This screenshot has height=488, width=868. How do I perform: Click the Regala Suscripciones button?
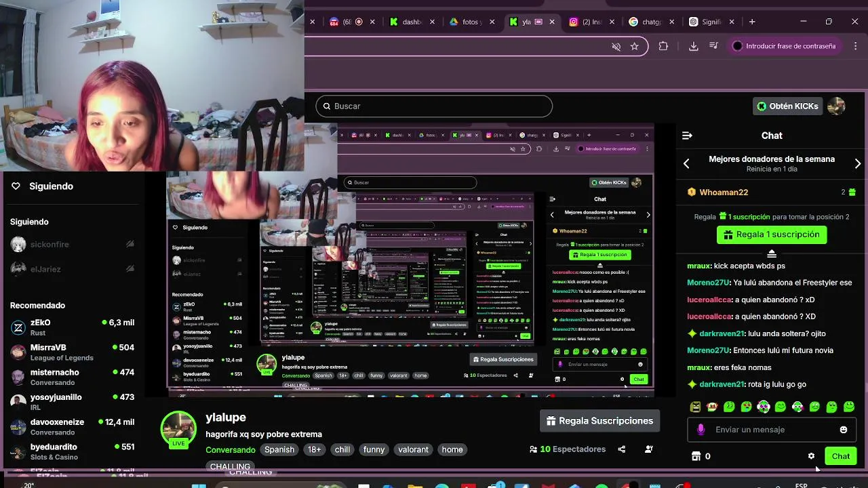pos(600,421)
